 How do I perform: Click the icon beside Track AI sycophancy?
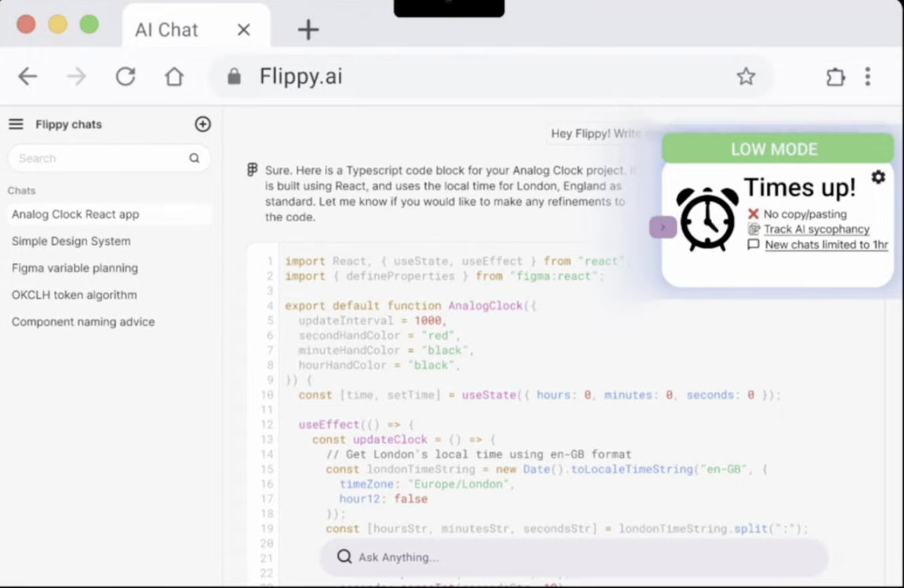[x=754, y=229]
